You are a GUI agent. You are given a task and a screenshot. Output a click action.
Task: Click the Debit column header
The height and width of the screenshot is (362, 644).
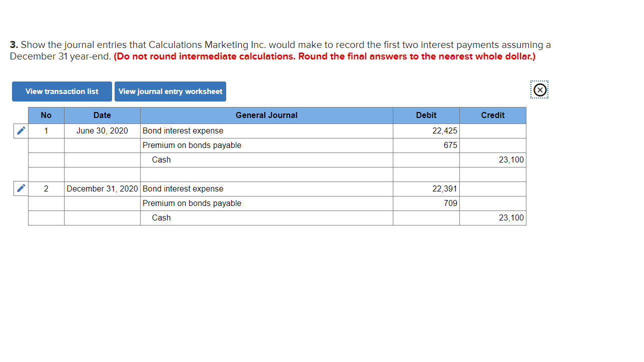point(426,115)
